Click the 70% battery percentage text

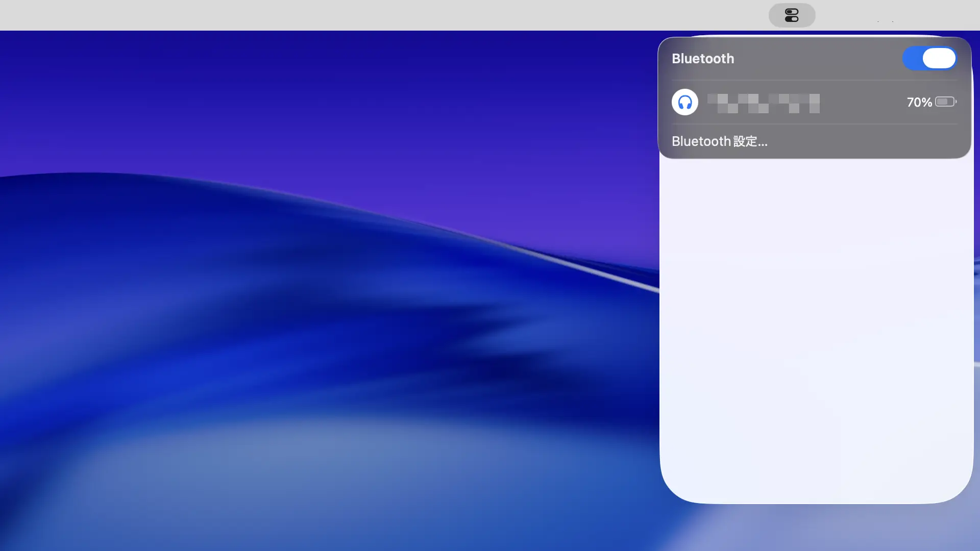coord(919,102)
